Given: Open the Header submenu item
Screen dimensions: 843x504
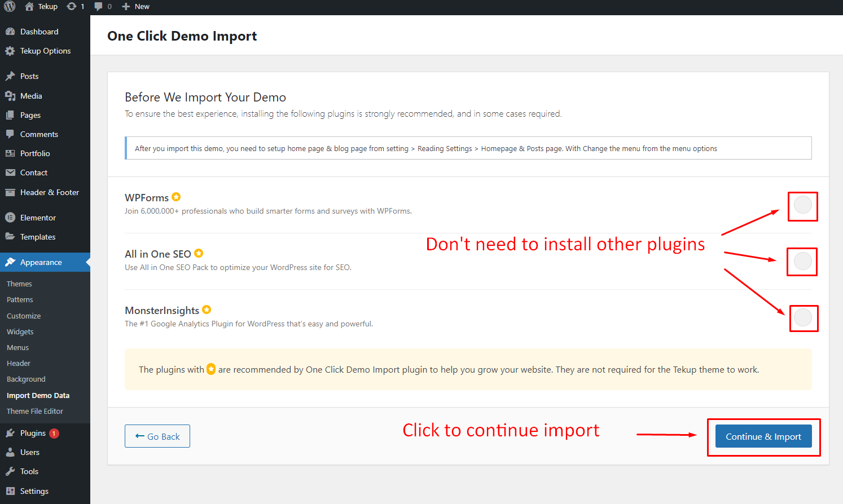Looking at the screenshot, I should [19, 363].
